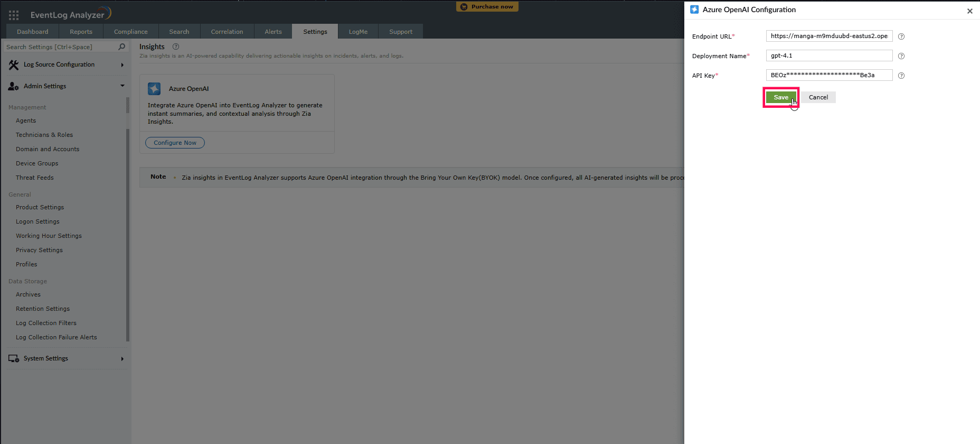The image size is (980, 444).
Task: Open the Alerts tab
Action: click(273, 32)
